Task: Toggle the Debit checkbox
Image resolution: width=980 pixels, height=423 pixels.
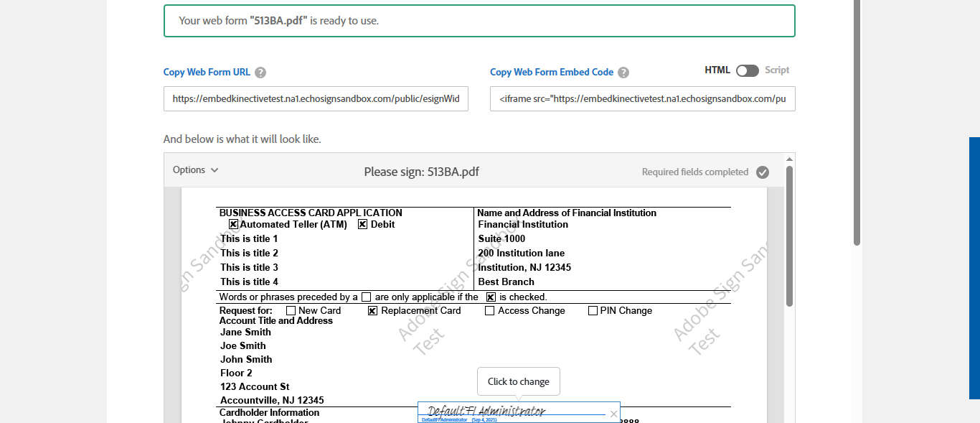Action: [362, 224]
